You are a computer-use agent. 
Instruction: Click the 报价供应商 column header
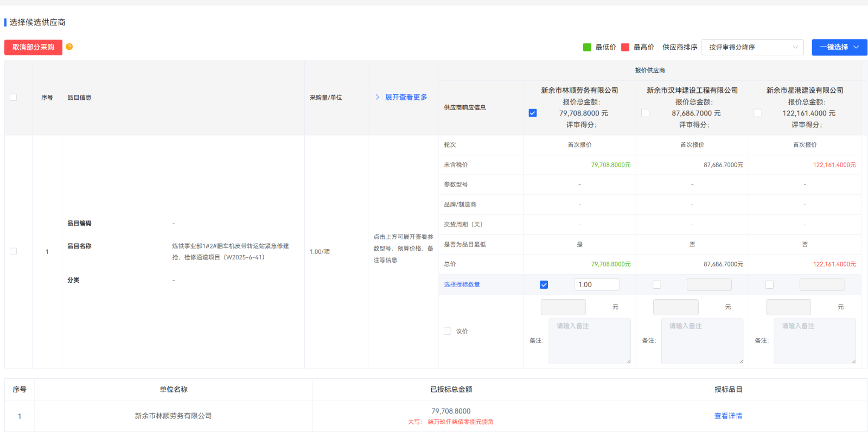click(650, 70)
